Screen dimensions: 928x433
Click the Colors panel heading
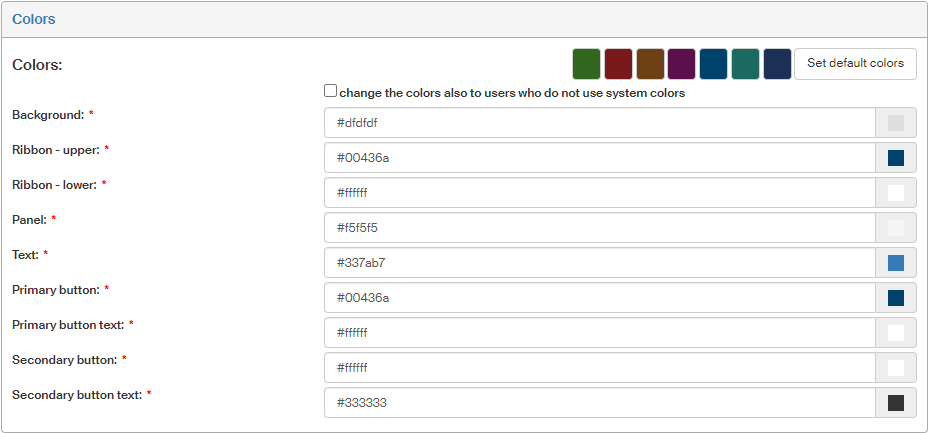coord(34,19)
